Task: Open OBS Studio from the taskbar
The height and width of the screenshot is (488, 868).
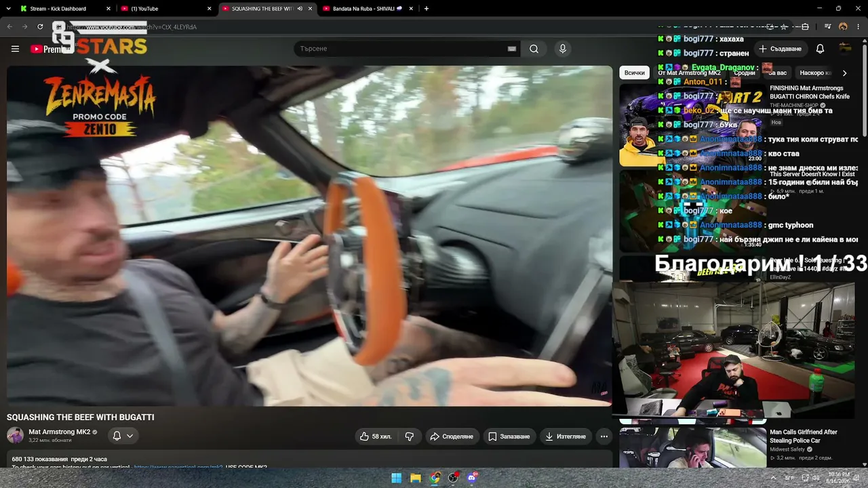Action: click(454, 478)
